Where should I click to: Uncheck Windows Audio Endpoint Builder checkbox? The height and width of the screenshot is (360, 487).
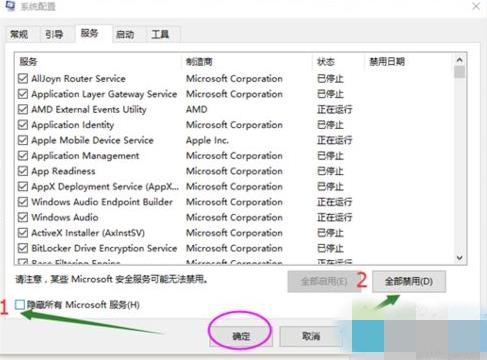[23, 202]
